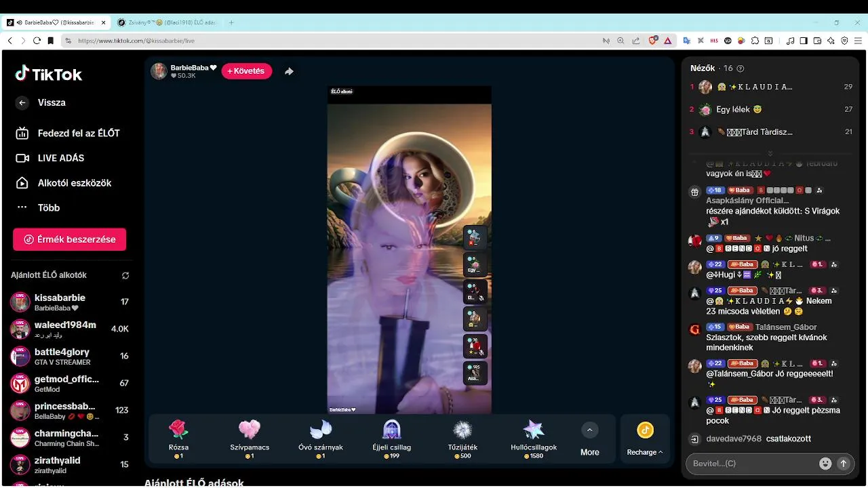Screen dimensions: 868x488
Task: Click the browser forward button
Action: pos(23,41)
